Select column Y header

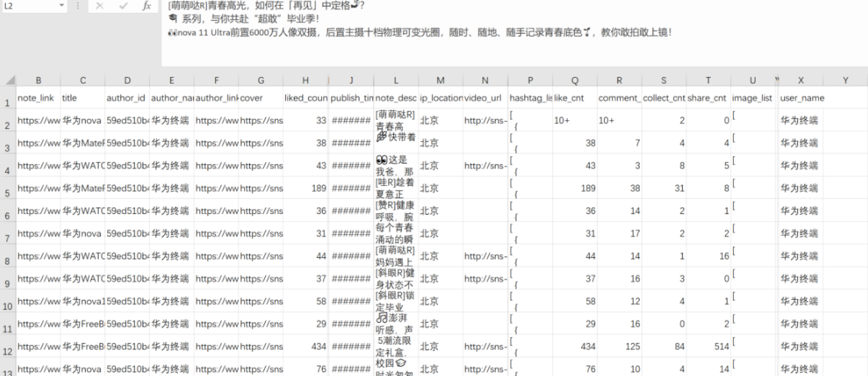pyautogui.click(x=845, y=80)
